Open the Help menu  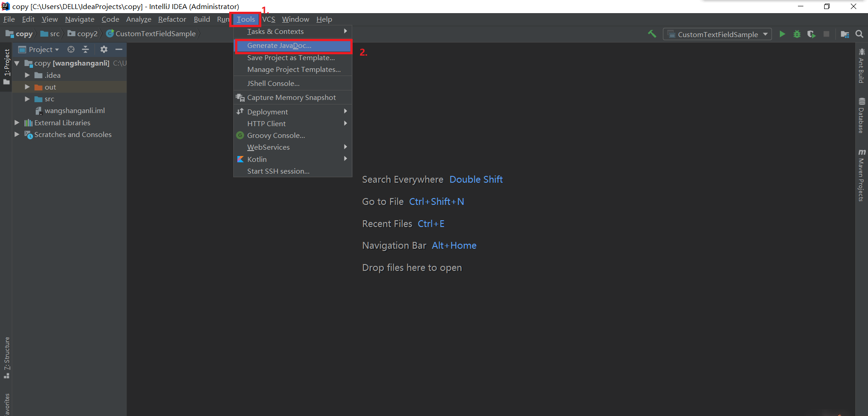pyautogui.click(x=324, y=19)
